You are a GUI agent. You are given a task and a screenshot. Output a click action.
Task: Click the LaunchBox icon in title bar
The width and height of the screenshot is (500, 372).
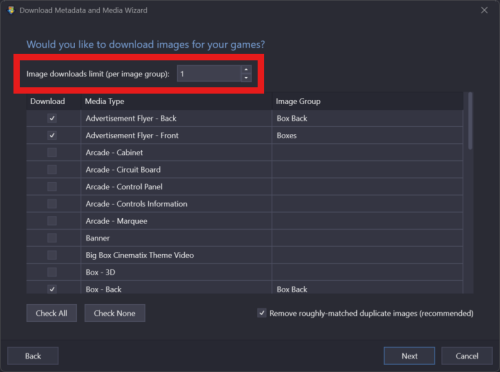pyautogui.click(x=11, y=10)
